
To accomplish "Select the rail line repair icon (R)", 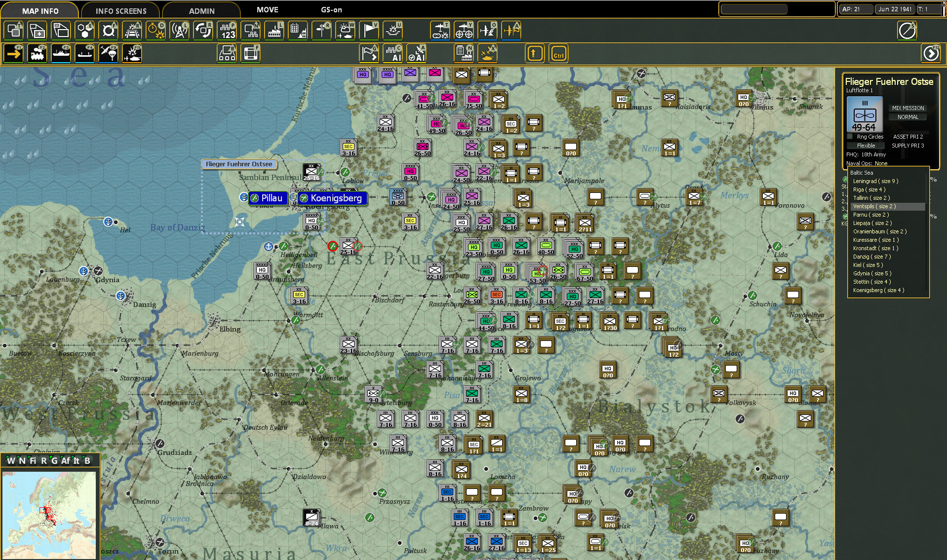I will (132, 30).
